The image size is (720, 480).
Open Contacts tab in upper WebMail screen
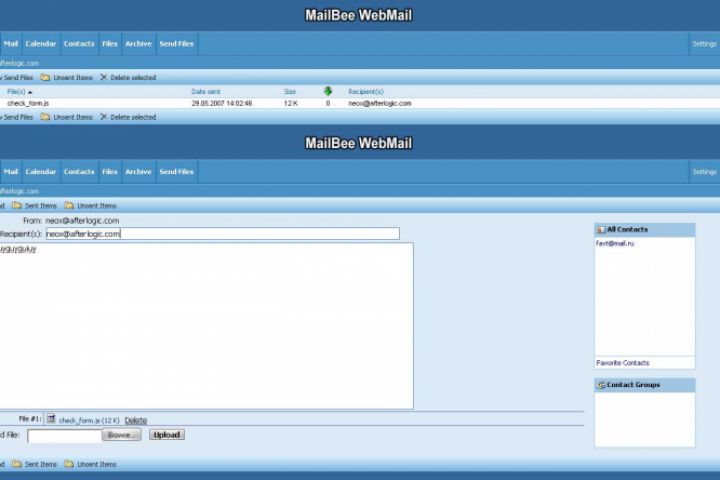pos(79,44)
